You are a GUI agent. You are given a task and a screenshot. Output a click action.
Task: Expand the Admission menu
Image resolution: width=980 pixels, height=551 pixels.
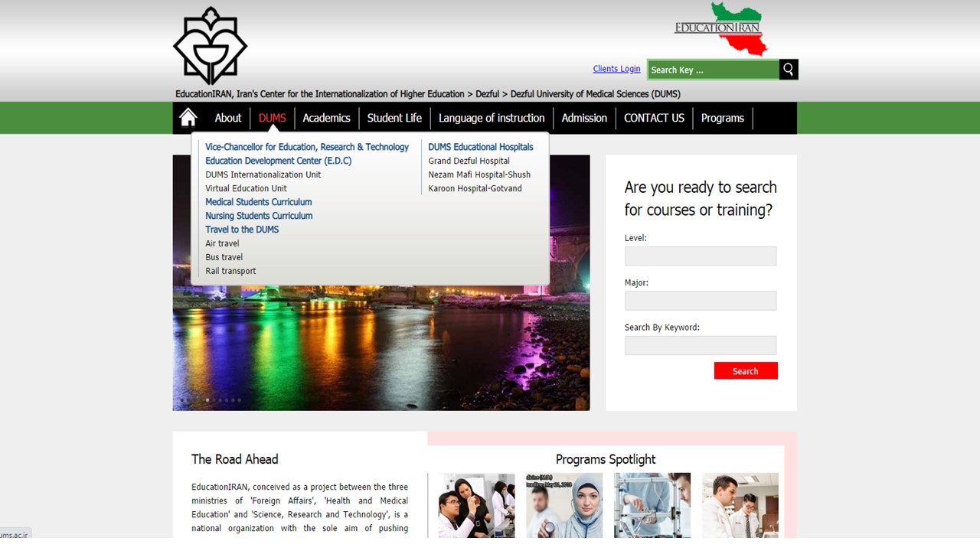click(x=584, y=118)
